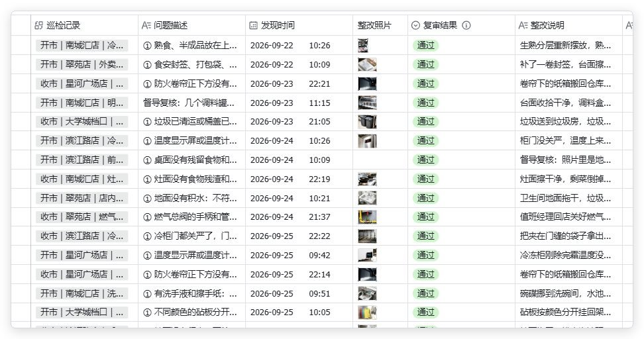The width and height of the screenshot is (644, 339).
Task: Select the cell 冷柜门都关严了,门…
Action: click(191, 236)
